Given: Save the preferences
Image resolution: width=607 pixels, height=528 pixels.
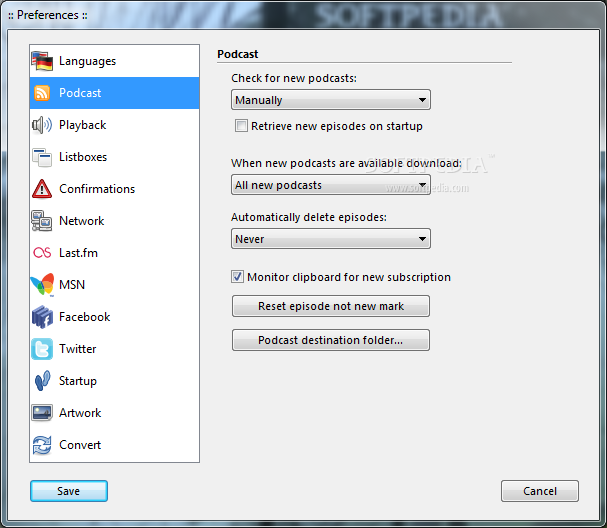Looking at the screenshot, I should [x=69, y=491].
